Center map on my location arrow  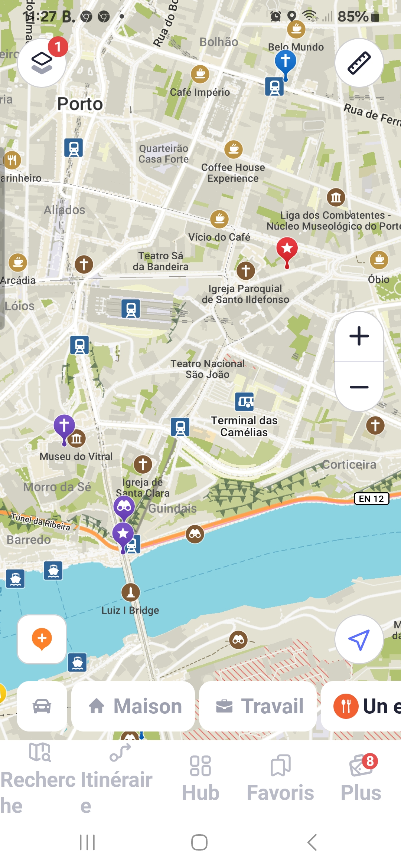359,640
